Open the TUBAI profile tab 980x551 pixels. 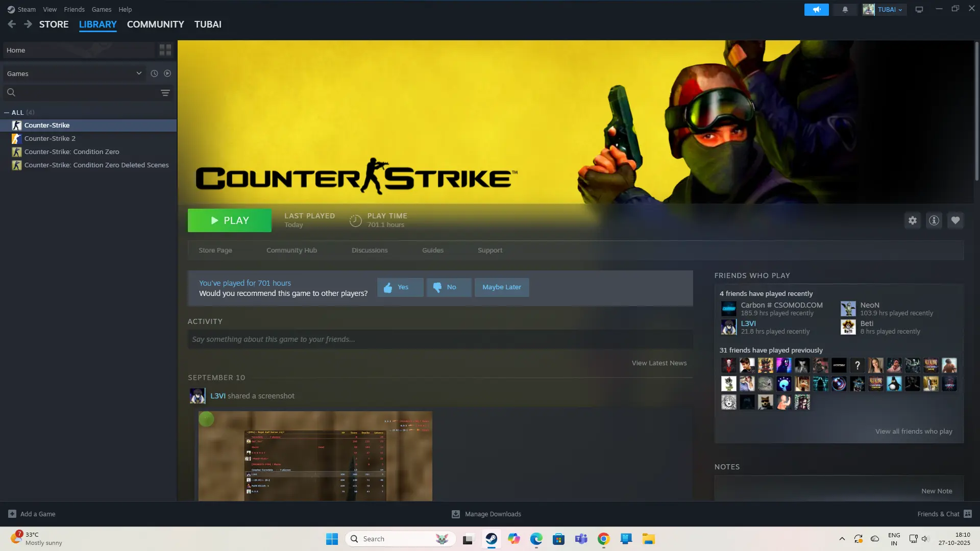pyautogui.click(x=208, y=24)
